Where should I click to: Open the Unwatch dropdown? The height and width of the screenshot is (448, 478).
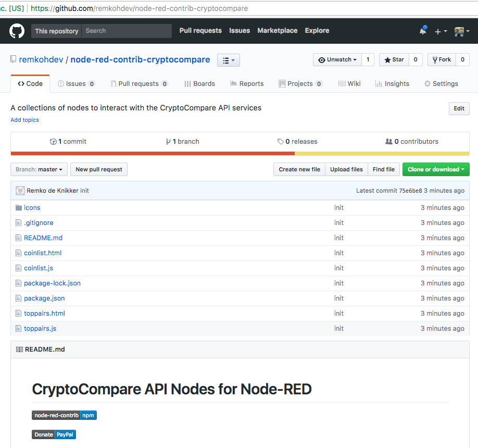pos(337,59)
